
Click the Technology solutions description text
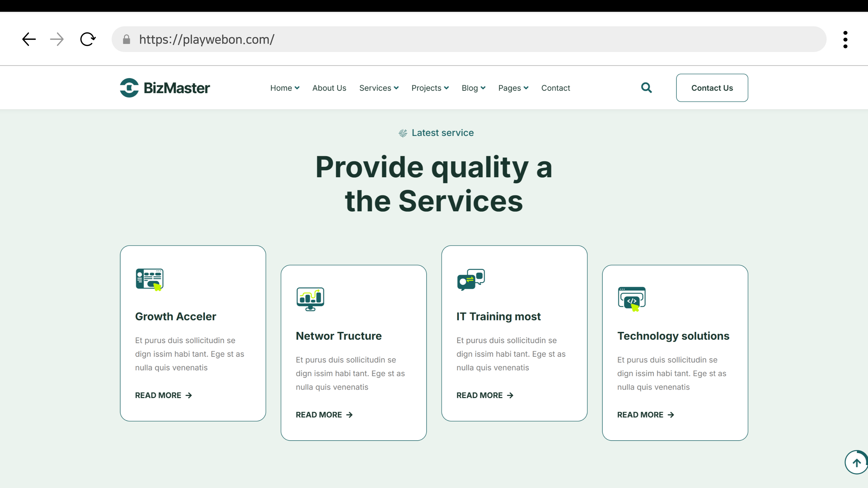pyautogui.click(x=672, y=374)
